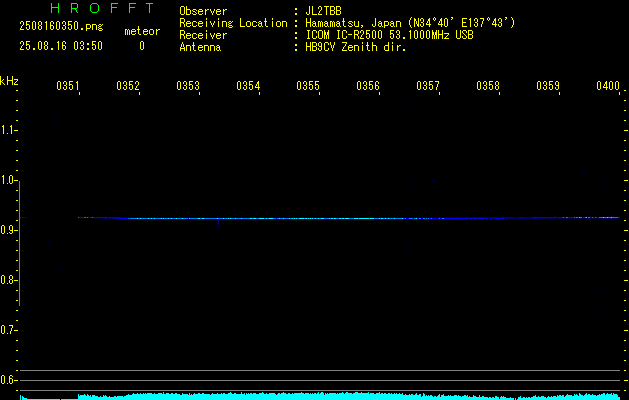The height and width of the screenshot is (400, 629).
Task: Click the callsign JL2TBB
Action: click(323, 11)
